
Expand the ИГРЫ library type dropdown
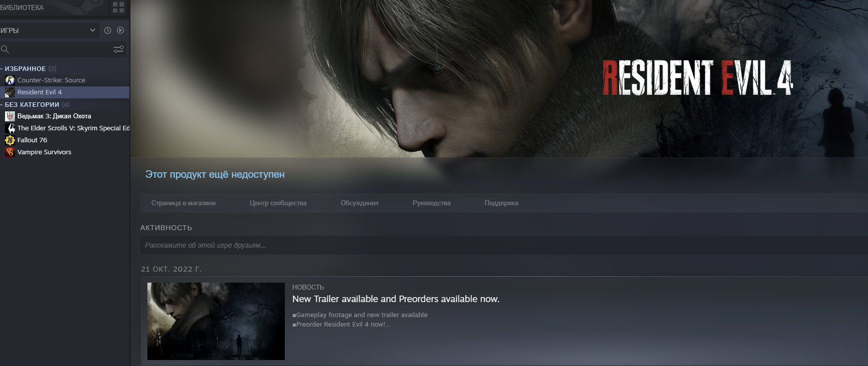pos(49,30)
